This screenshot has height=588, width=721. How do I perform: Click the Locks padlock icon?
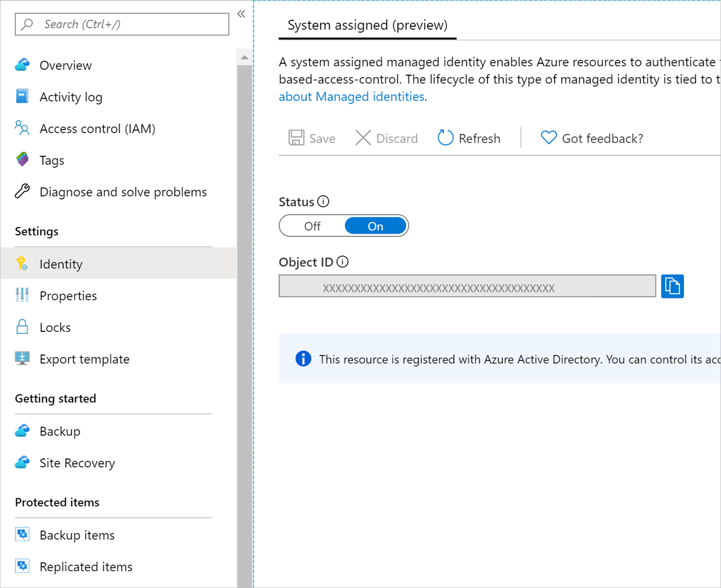[x=22, y=327]
